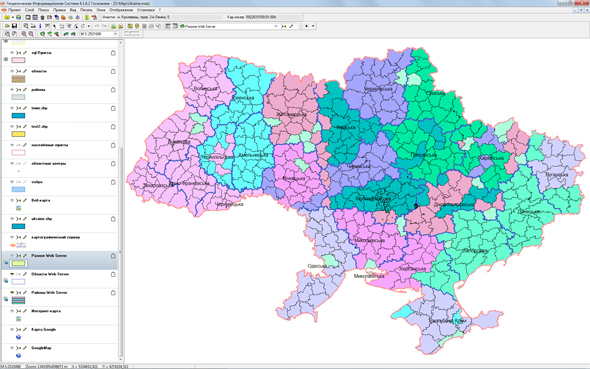Click the blue info identify tool icon
Image resolution: width=590 pixels, height=369 pixels.
[x=40, y=26]
